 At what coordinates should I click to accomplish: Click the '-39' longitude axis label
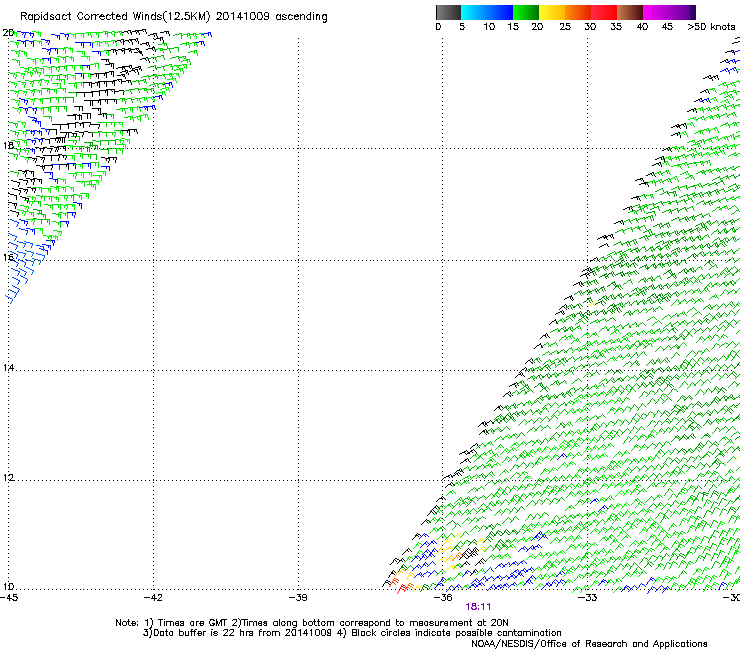tap(298, 598)
